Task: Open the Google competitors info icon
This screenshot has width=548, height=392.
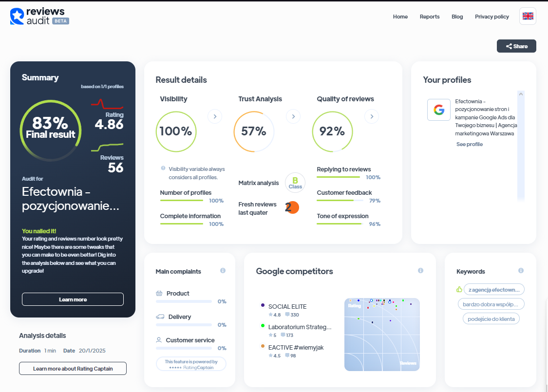Action: tap(421, 270)
